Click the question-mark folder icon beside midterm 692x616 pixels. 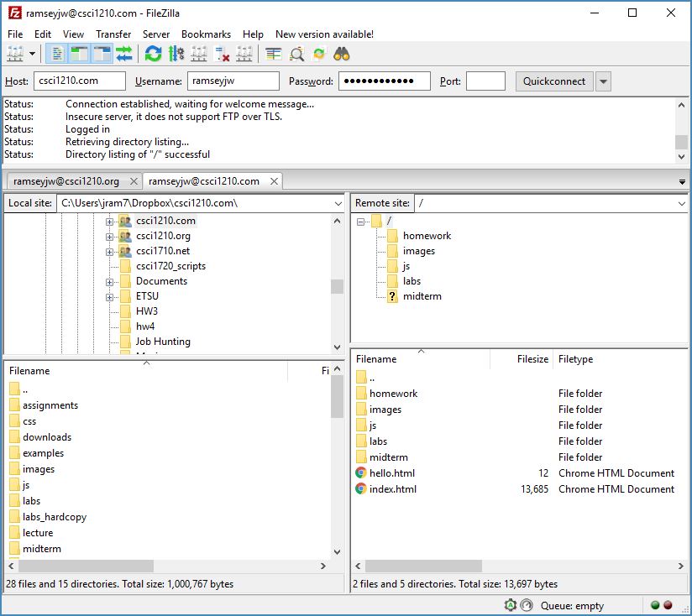coord(392,296)
